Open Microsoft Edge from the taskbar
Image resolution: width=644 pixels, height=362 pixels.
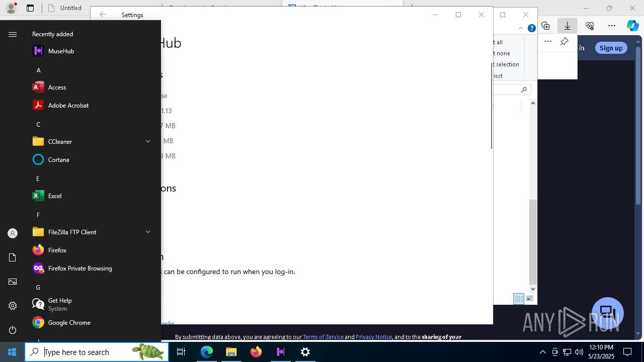(x=207, y=352)
